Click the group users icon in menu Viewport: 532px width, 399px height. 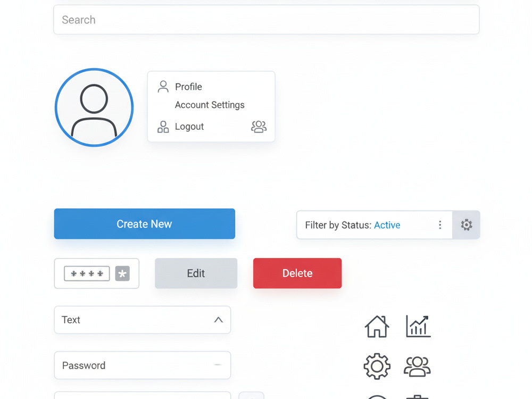pyautogui.click(x=259, y=127)
